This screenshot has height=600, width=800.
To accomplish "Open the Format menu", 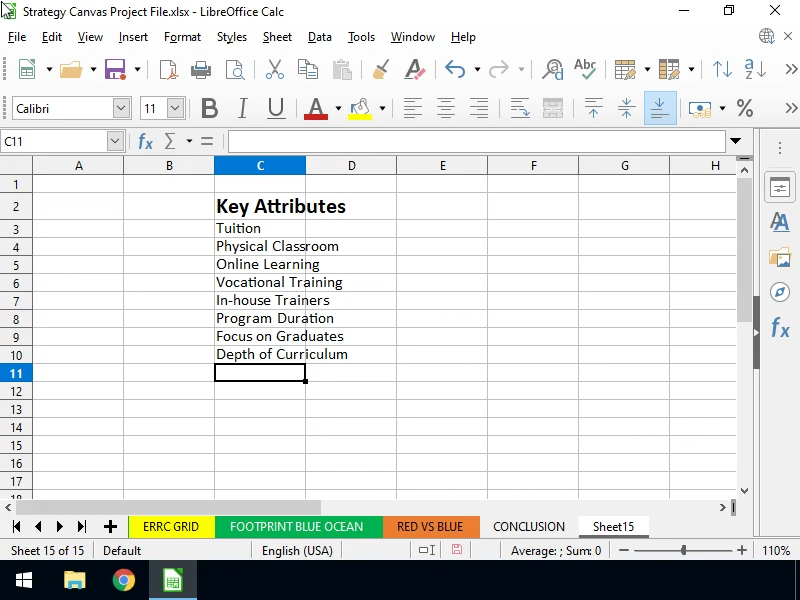I will [x=182, y=37].
